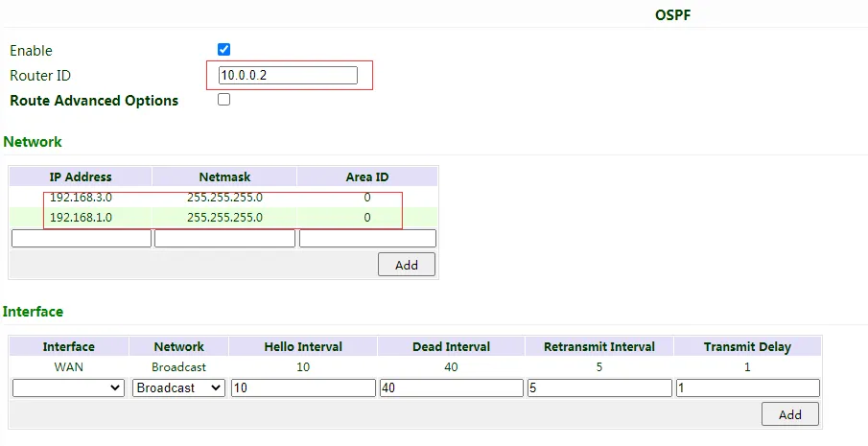Focus the empty IP Address input
This screenshot has height=446, width=868.
point(82,239)
